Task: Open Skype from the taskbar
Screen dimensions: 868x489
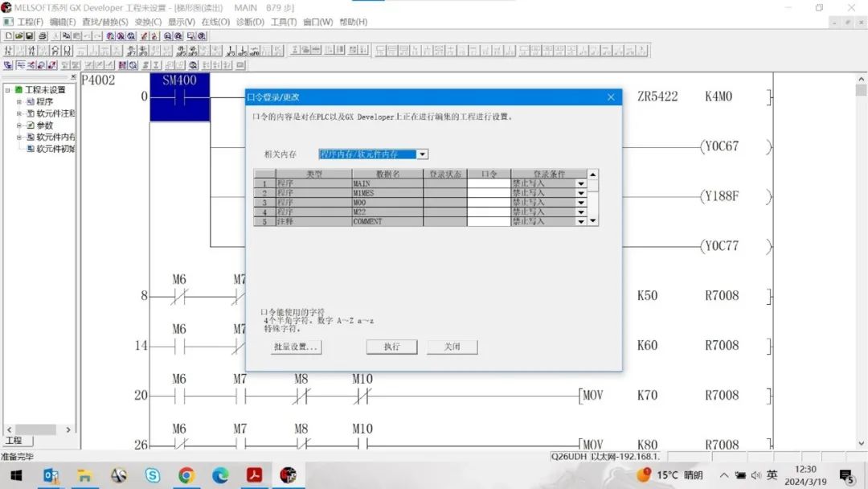Action: pyautogui.click(x=153, y=475)
